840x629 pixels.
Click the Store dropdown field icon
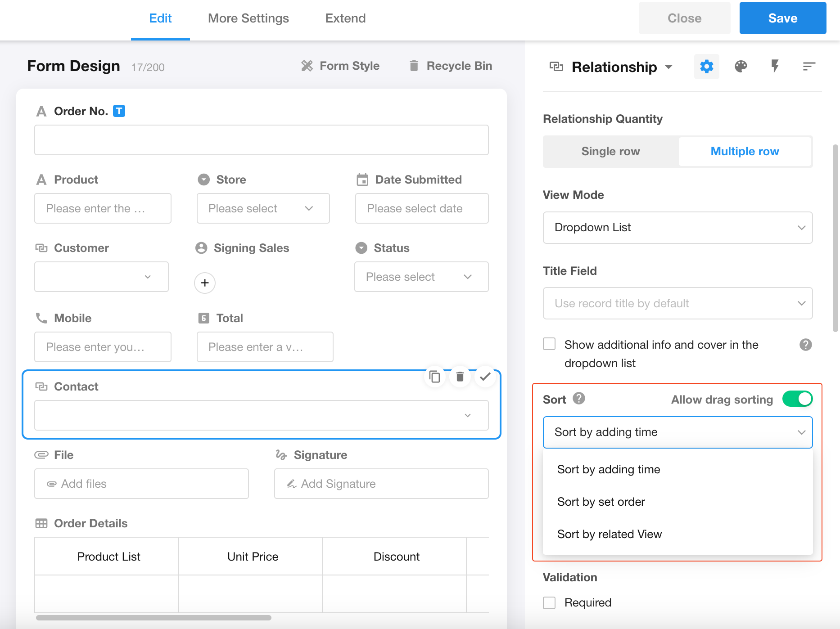(204, 180)
